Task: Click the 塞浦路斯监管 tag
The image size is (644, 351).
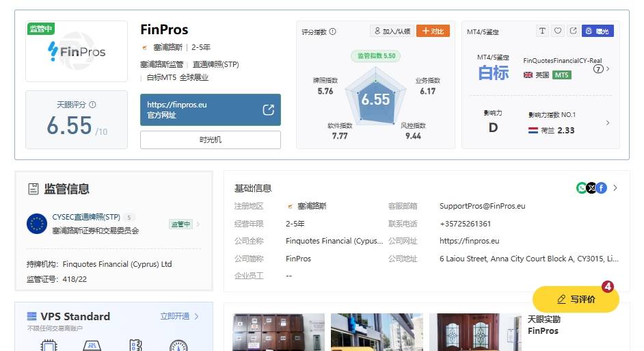Action: pyautogui.click(x=162, y=64)
